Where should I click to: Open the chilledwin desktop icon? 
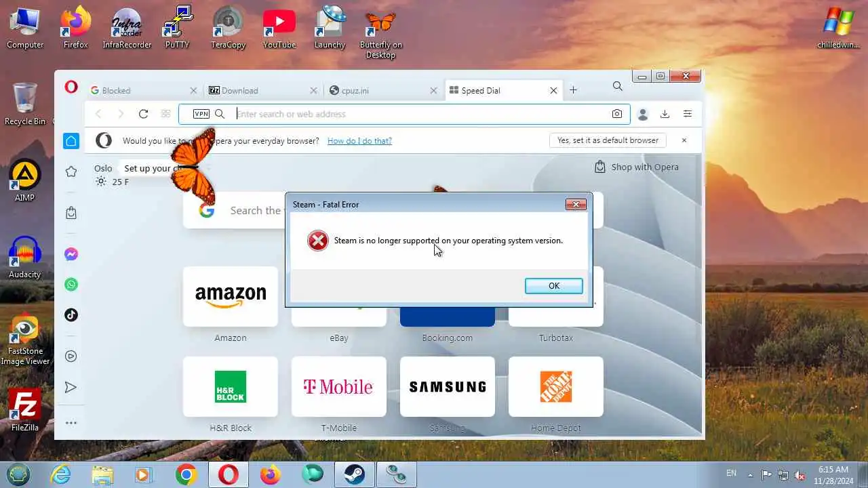click(839, 28)
